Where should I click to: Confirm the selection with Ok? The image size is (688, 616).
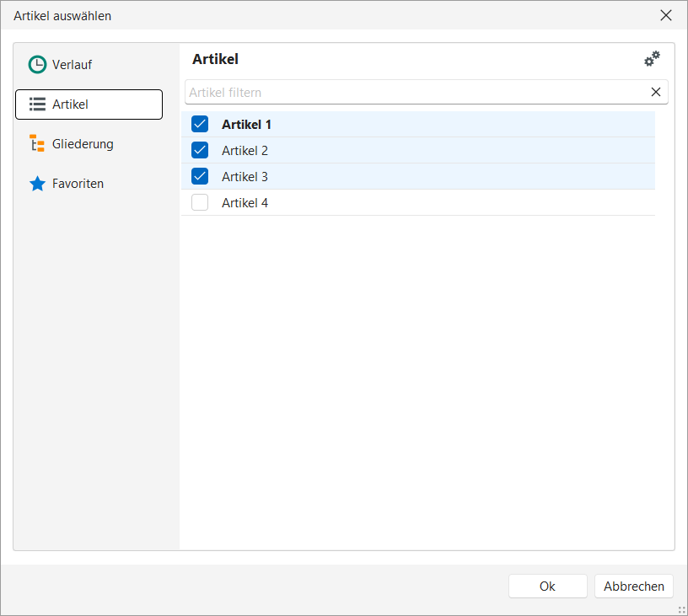[x=547, y=587]
